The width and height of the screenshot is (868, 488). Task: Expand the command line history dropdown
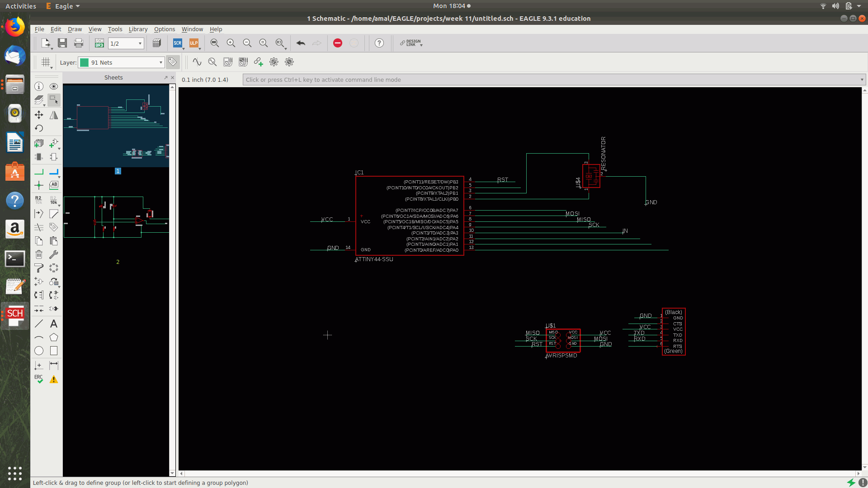(x=862, y=80)
